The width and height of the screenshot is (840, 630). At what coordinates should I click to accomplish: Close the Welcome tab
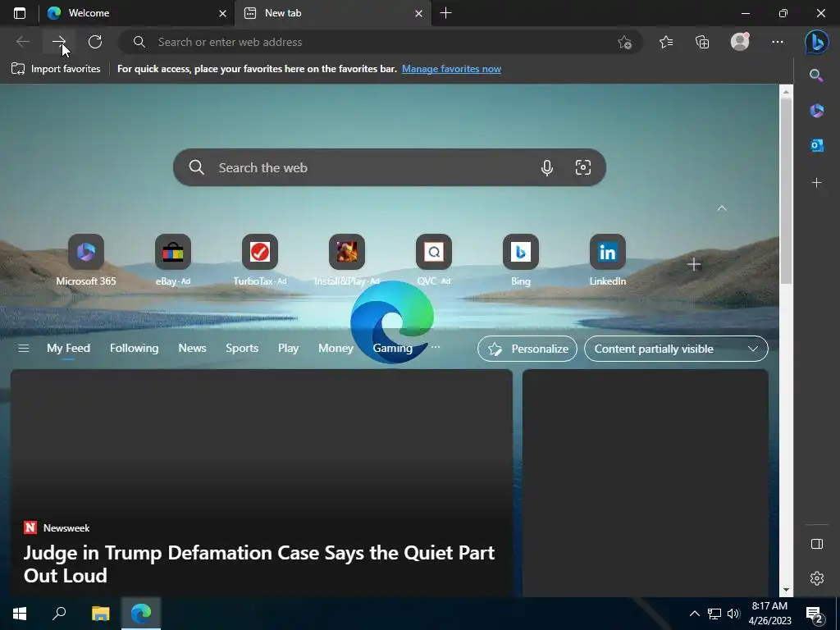point(222,13)
